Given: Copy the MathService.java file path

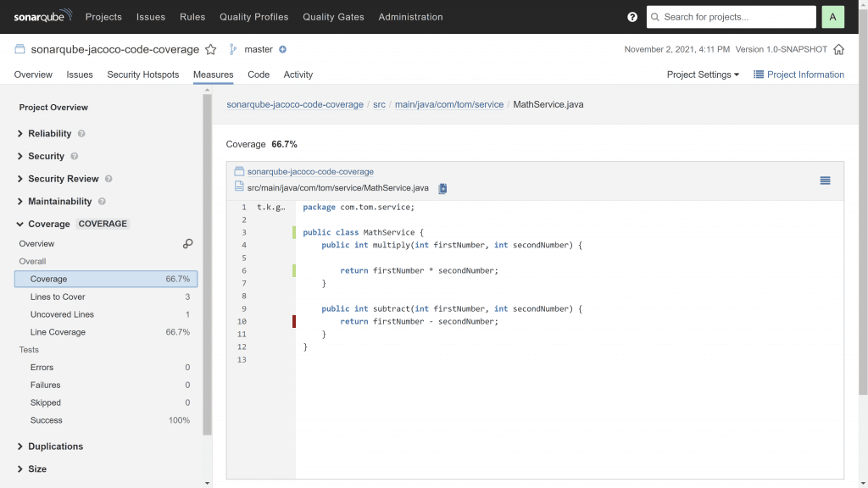Looking at the screenshot, I should coord(442,188).
